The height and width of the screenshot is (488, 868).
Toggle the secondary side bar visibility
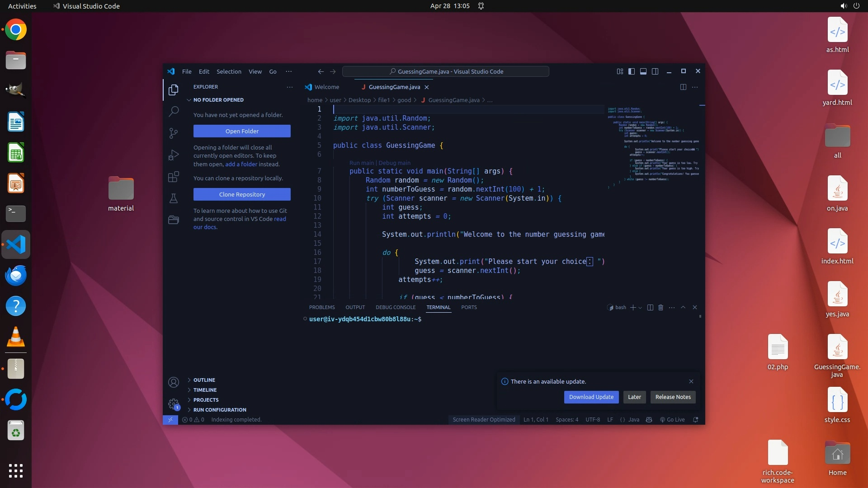[x=655, y=71]
